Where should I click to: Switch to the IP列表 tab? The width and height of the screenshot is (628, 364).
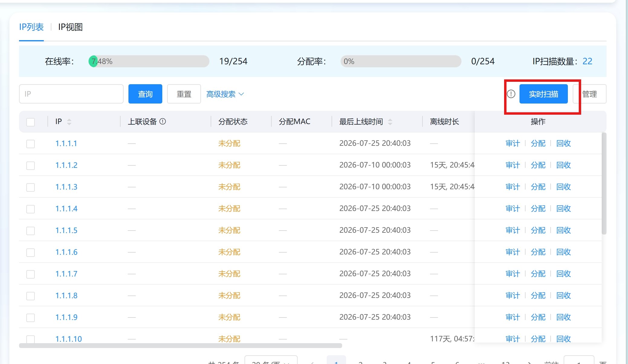click(31, 27)
